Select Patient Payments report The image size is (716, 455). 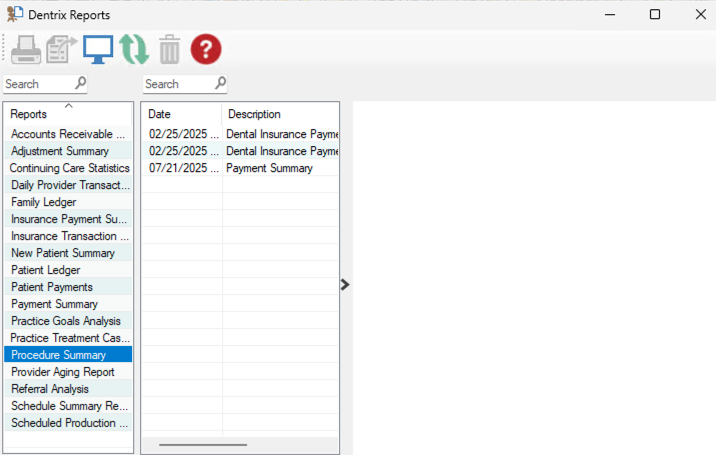(68, 286)
